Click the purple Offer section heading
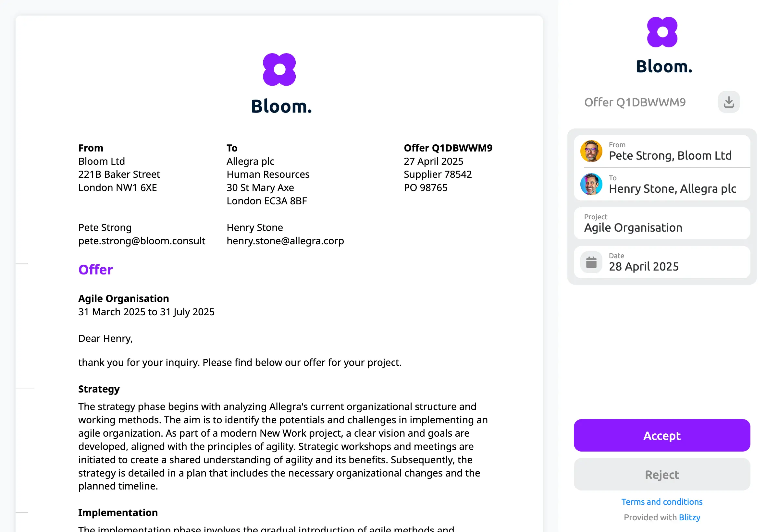 96,270
